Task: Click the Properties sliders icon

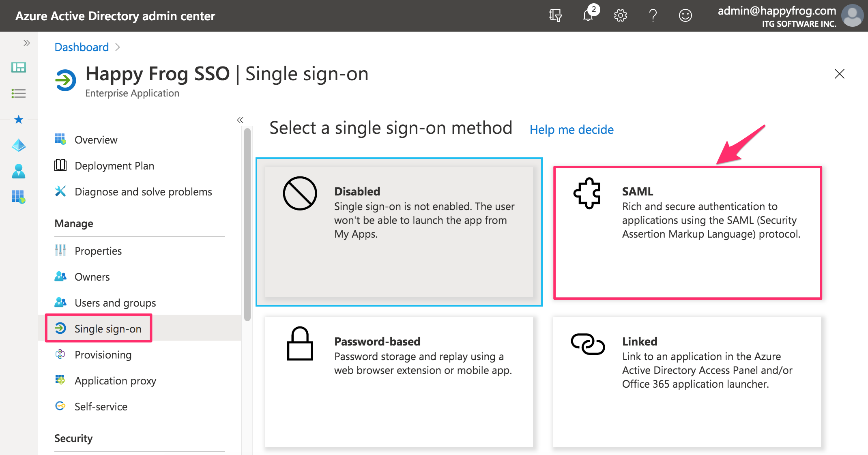Action: (x=60, y=250)
